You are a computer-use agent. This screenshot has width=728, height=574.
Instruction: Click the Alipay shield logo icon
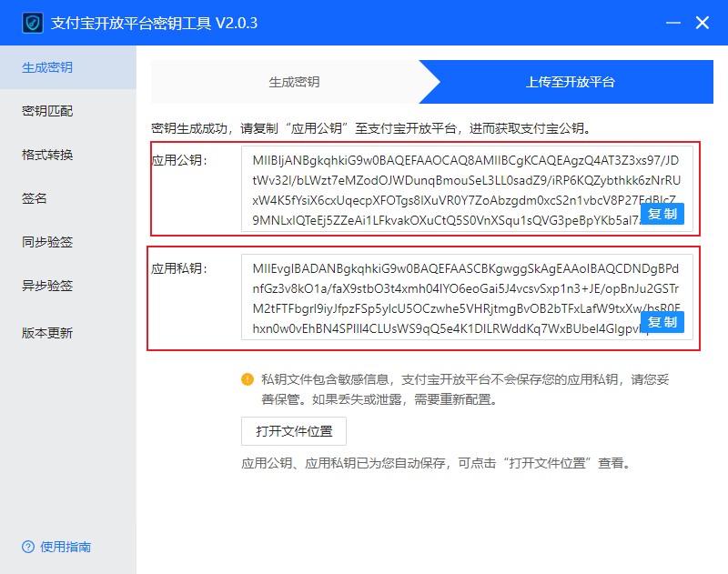(33, 23)
